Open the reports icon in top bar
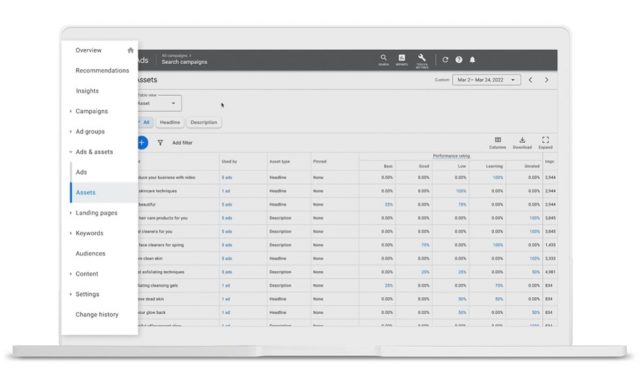The height and width of the screenshot is (380, 640). click(x=402, y=58)
